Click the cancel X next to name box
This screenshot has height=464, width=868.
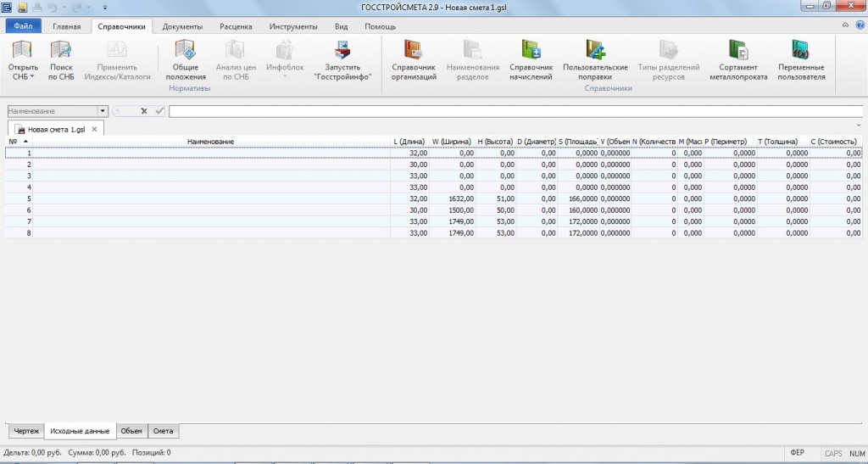[x=144, y=111]
